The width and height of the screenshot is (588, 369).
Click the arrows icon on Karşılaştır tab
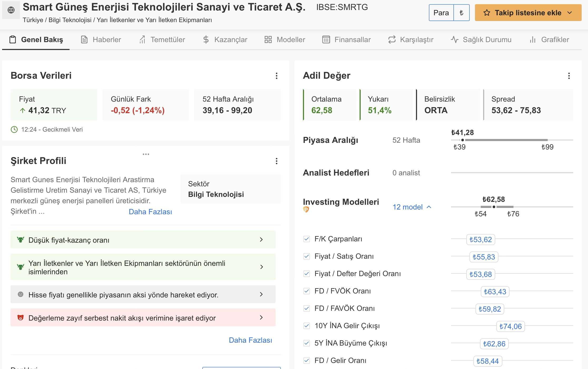392,40
